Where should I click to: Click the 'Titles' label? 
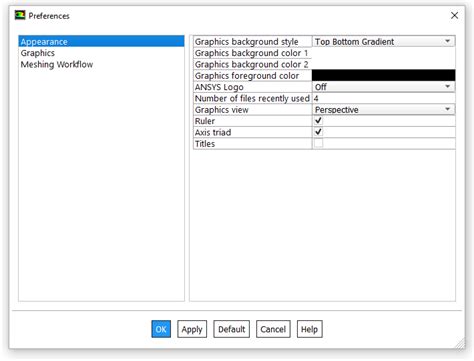coord(205,144)
